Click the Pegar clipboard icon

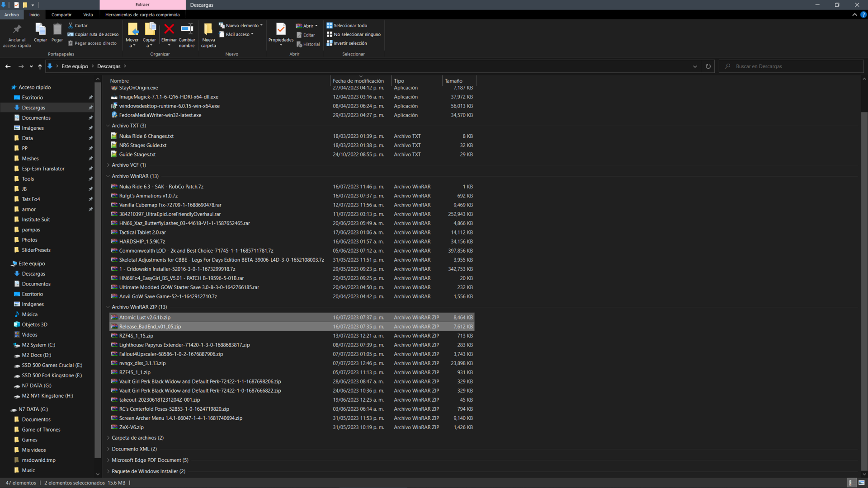coord(57,29)
